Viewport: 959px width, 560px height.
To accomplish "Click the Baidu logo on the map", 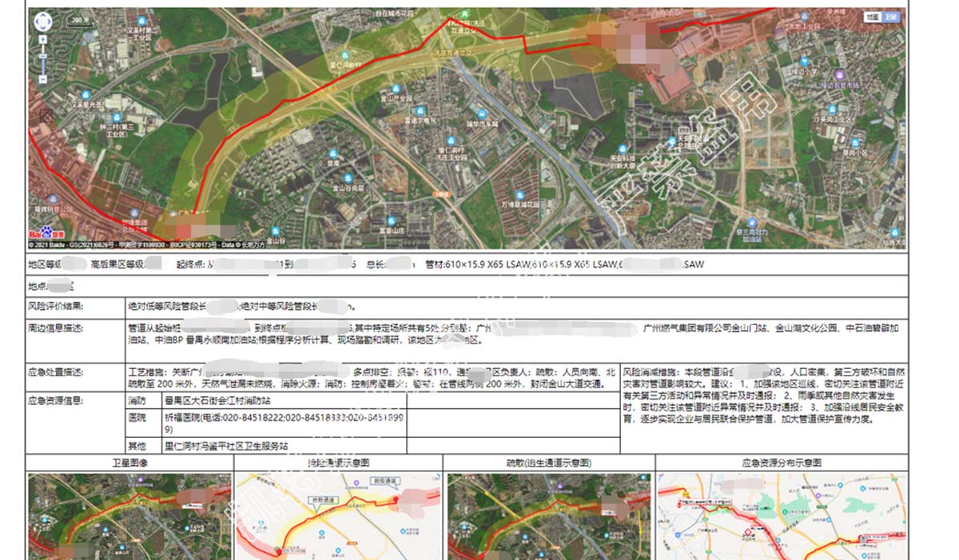I will [41, 233].
